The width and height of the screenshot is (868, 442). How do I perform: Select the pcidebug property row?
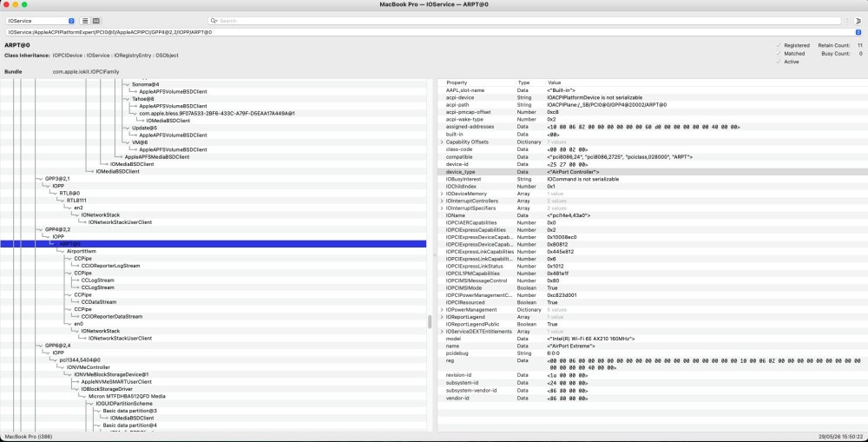coord(653,353)
